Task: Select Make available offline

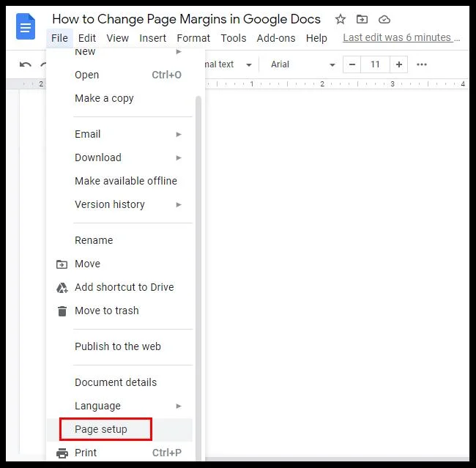Action: pyautogui.click(x=121, y=181)
